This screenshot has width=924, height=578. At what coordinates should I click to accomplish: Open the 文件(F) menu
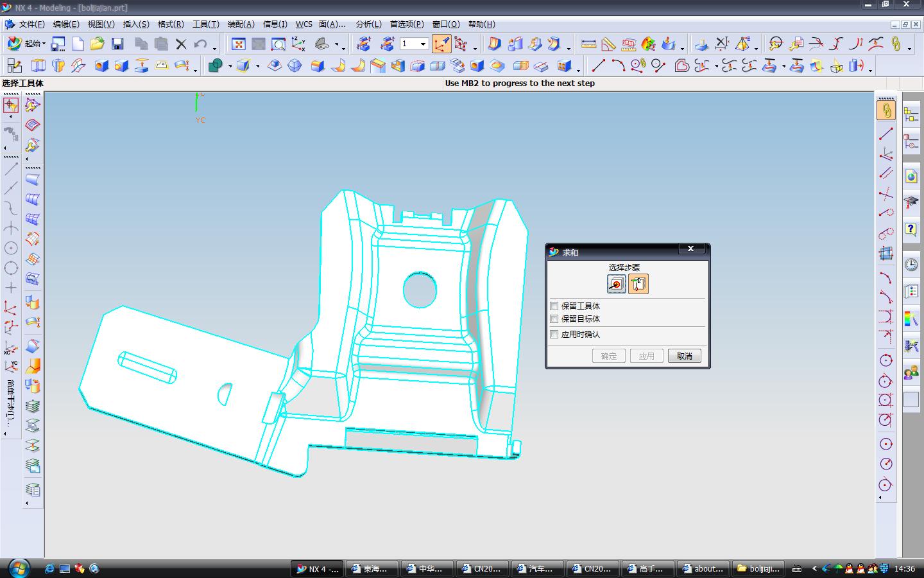coord(31,24)
